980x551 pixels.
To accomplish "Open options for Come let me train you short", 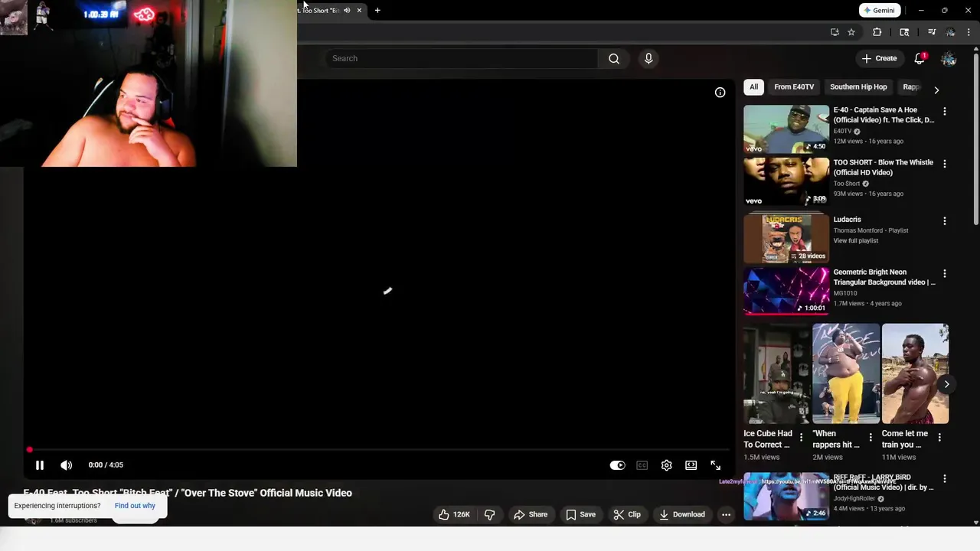I will tap(939, 438).
